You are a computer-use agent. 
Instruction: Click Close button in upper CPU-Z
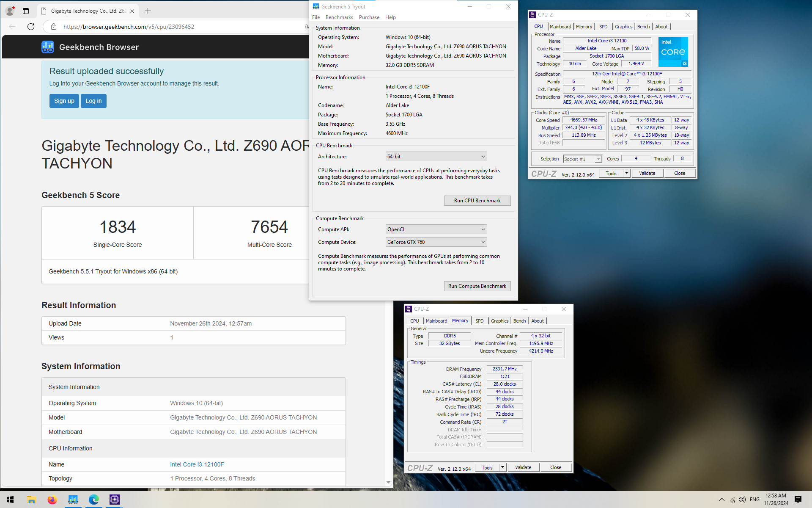pyautogui.click(x=680, y=173)
